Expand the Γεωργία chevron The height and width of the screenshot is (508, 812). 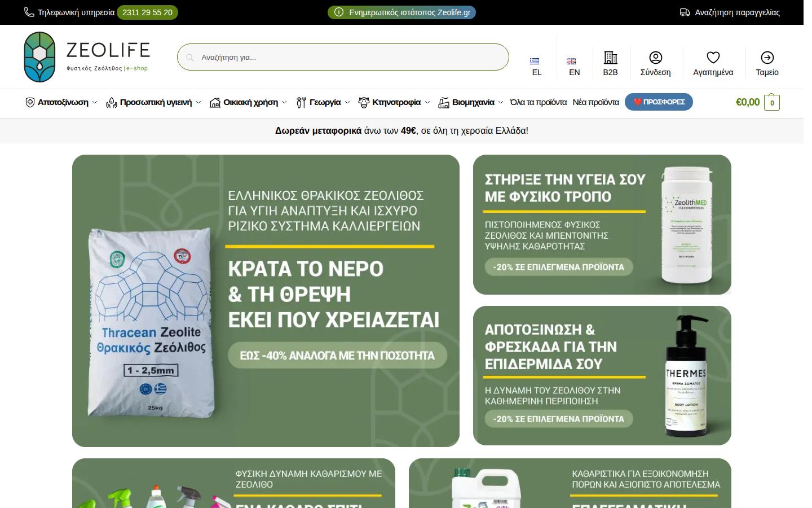pos(347,103)
